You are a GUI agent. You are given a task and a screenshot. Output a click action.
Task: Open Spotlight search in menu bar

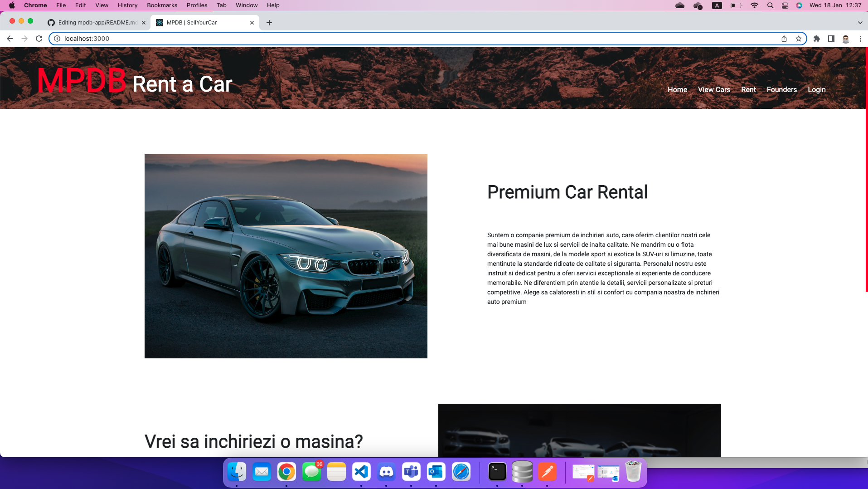pyautogui.click(x=770, y=5)
